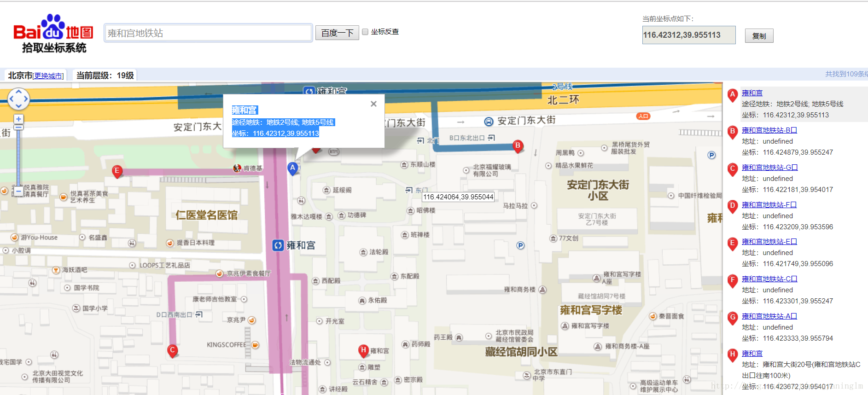Screen dimensions: 868x395
Task: Click the 雍和宫写字楼 map label
Action: [591, 310]
